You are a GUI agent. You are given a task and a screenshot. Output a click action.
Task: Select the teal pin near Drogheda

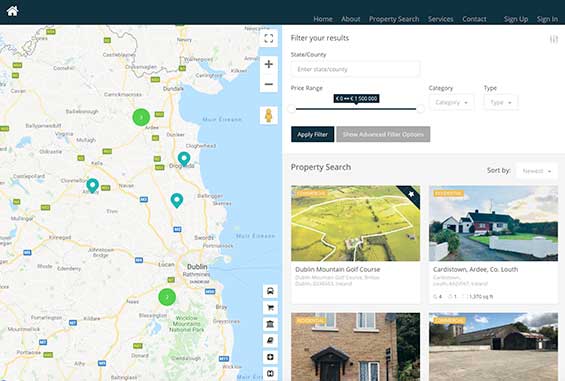click(x=184, y=159)
